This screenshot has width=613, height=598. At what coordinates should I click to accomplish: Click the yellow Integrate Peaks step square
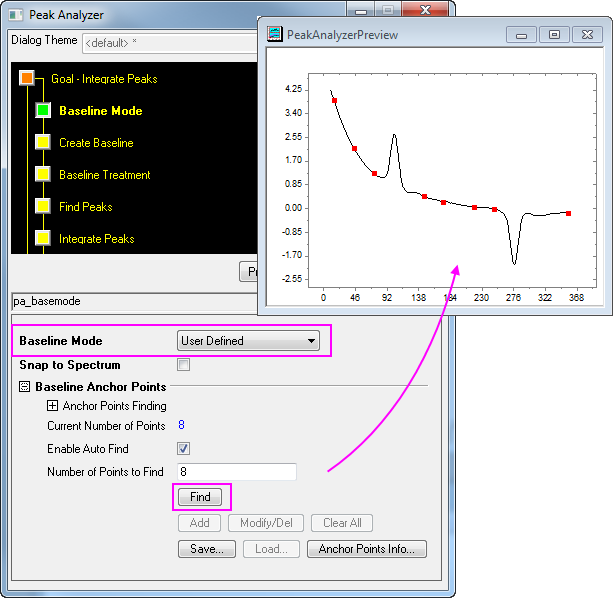click(x=43, y=238)
